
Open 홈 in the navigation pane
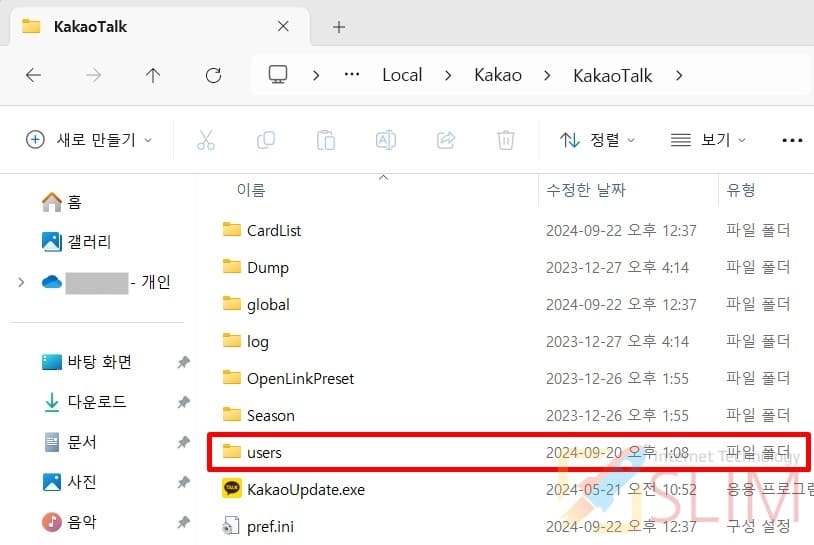tap(61, 202)
